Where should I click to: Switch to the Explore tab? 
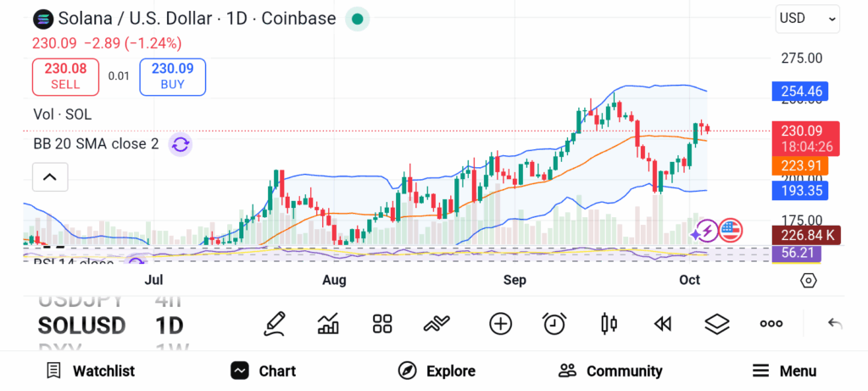click(x=437, y=371)
